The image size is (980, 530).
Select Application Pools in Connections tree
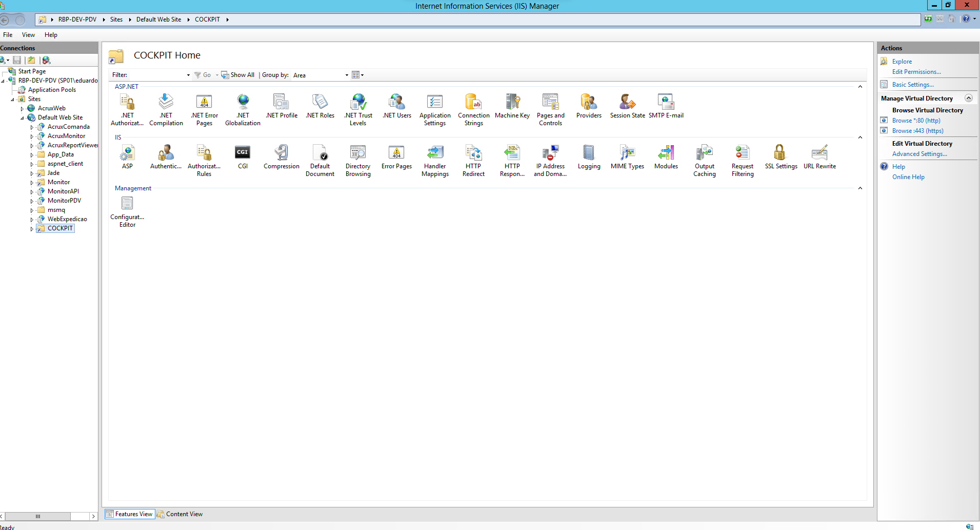[x=52, y=90]
